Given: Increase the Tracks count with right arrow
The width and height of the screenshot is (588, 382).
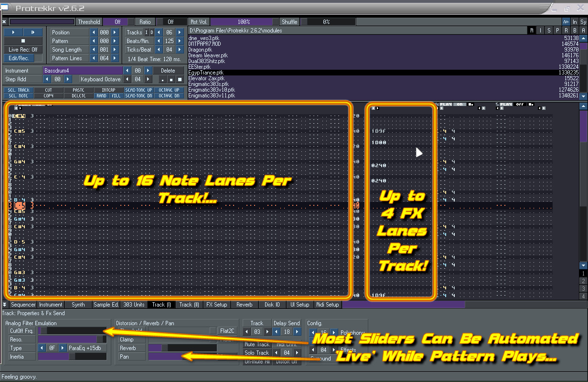Looking at the screenshot, I should 180,32.
